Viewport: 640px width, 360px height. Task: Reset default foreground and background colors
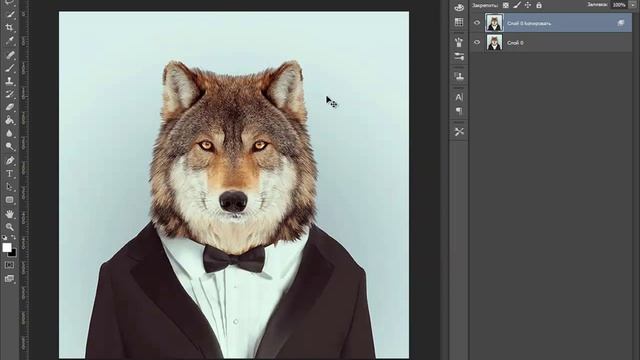coord(4,237)
